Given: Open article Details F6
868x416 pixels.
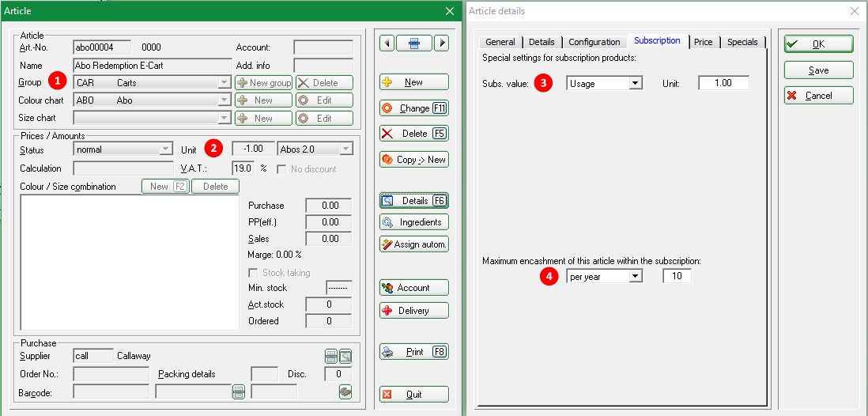Looking at the screenshot, I should (414, 201).
